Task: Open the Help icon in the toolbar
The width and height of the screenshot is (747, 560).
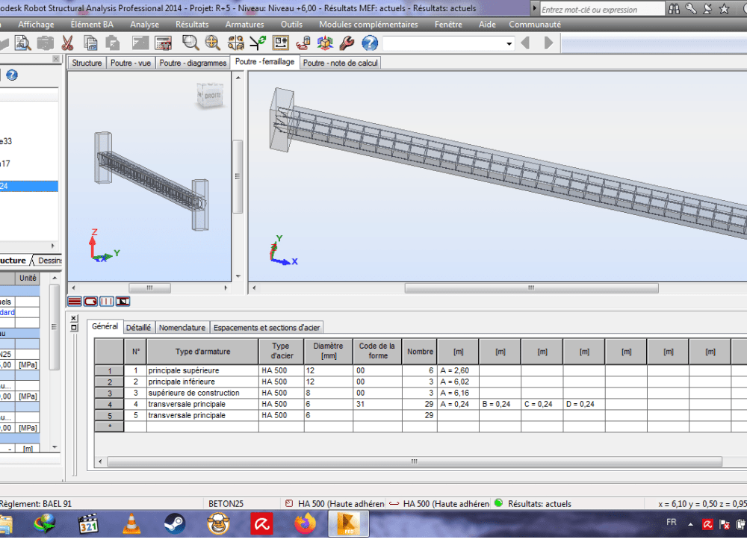Action: [x=368, y=43]
